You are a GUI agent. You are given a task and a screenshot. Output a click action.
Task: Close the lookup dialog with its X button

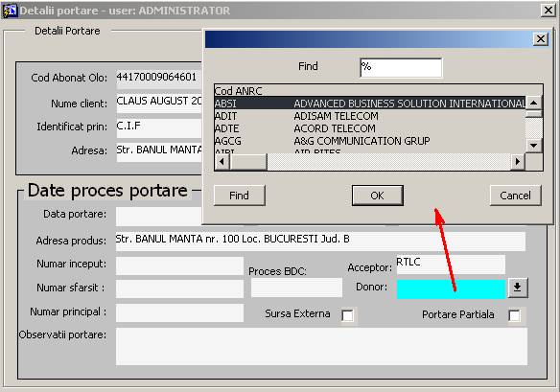tap(541, 38)
